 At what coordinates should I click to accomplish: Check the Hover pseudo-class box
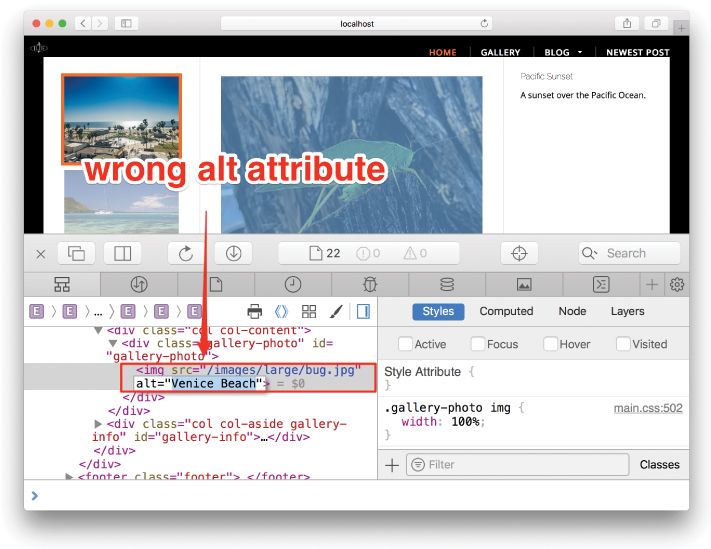(x=552, y=344)
